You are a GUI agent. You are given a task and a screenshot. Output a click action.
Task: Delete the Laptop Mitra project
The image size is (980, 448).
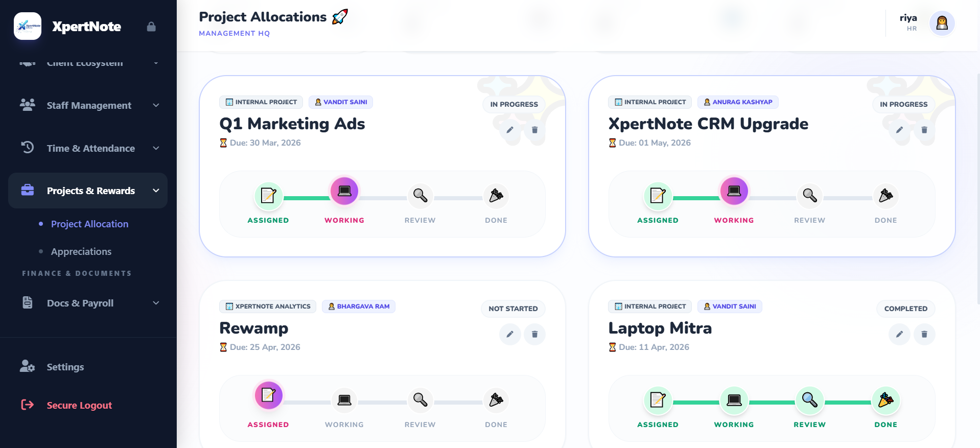click(x=924, y=334)
